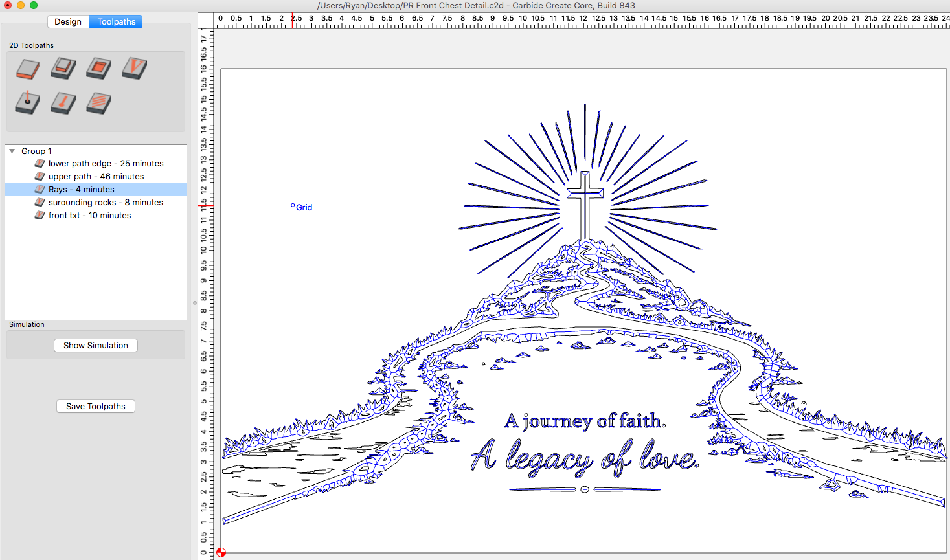The height and width of the screenshot is (560, 950).
Task: Click the Grid marker on the canvas
Action: pos(302,207)
